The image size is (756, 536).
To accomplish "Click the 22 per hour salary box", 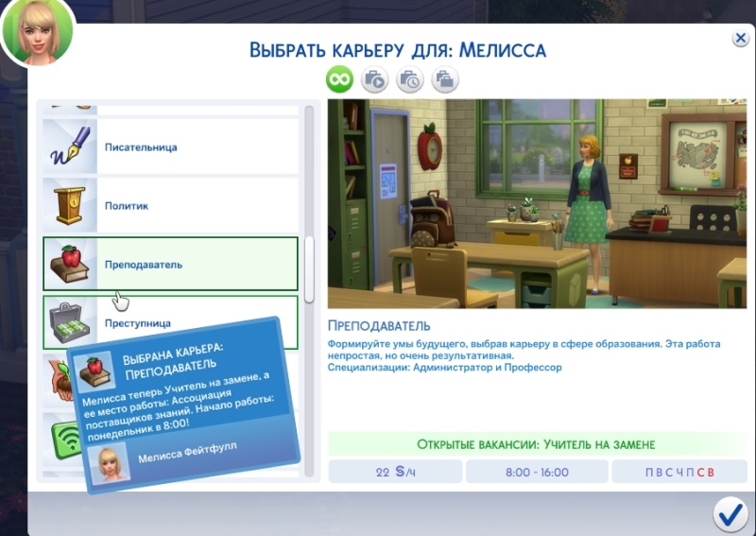I will (395, 472).
